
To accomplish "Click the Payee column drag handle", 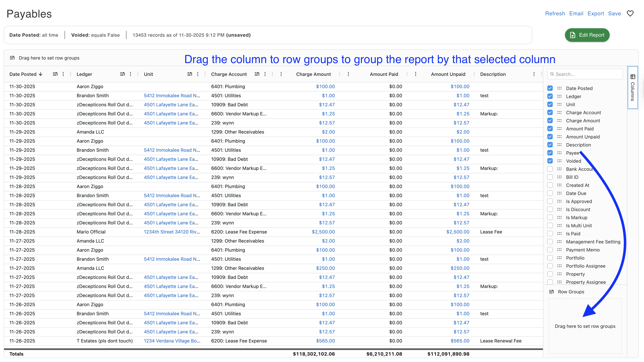I will click(559, 153).
